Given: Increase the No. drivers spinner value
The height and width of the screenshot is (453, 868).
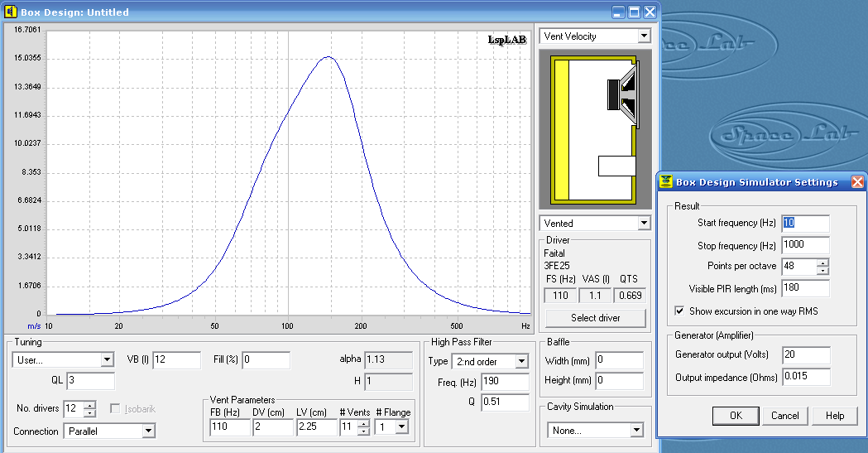Looking at the screenshot, I should tap(90, 405).
